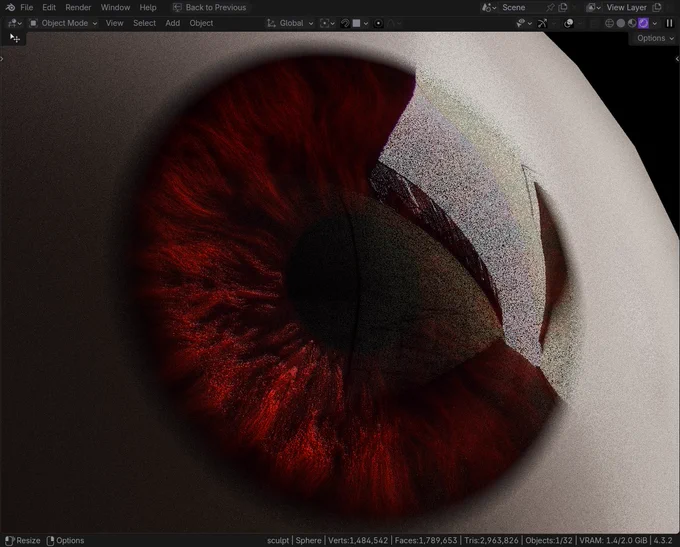The image size is (680, 547).
Task: Pause the viewport render preview
Action: click(x=669, y=23)
